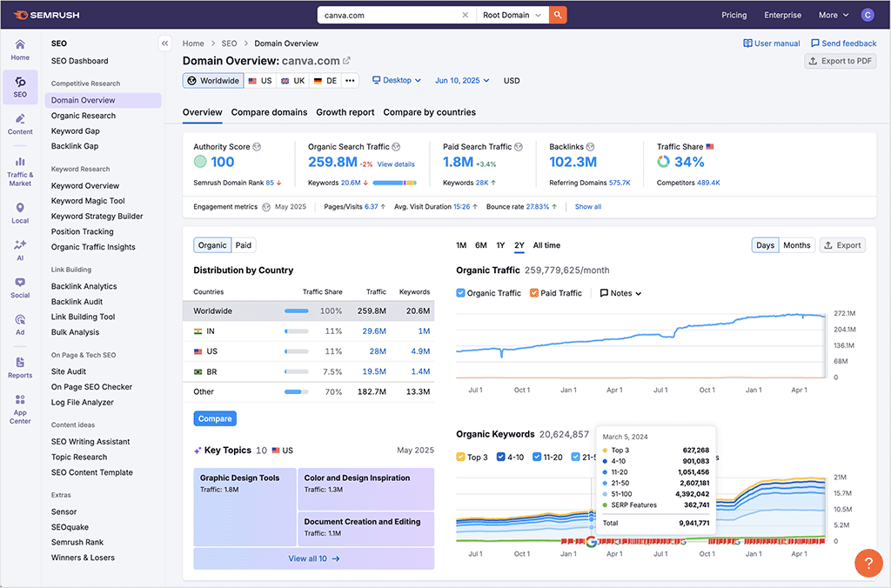The width and height of the screenshot is (891, 588).
Task: Click the Traffic Share donut indicator
Action: (663, 162)
